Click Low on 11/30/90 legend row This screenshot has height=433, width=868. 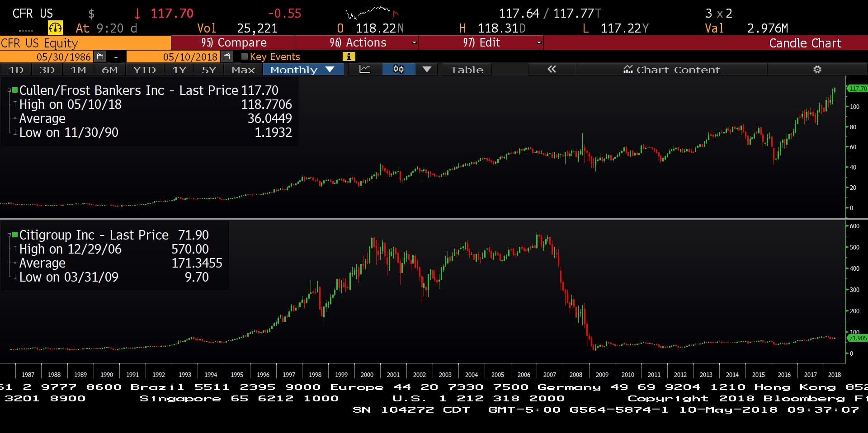pos(156,132)
